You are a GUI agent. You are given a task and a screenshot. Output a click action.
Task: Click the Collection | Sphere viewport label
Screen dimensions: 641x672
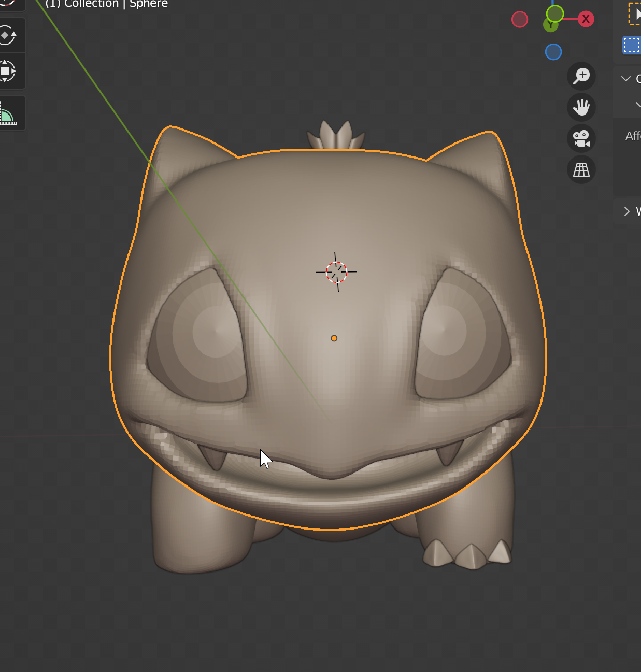click(107, 4)
